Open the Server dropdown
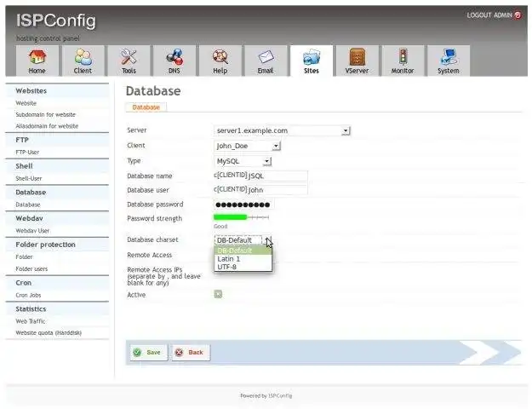The height and width of the screenshot is (409, 532). pos(282,130)
